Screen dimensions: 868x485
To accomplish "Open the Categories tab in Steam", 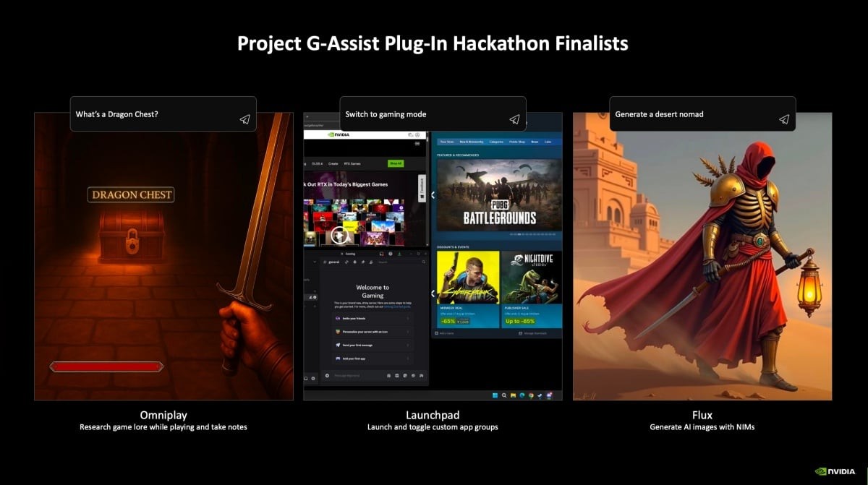I will click(496, 142).
